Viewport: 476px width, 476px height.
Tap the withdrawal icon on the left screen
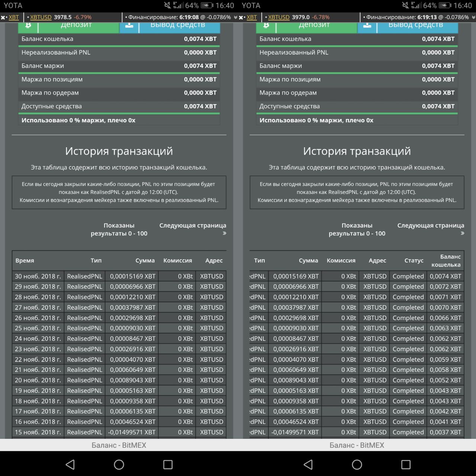pos(129,26)
